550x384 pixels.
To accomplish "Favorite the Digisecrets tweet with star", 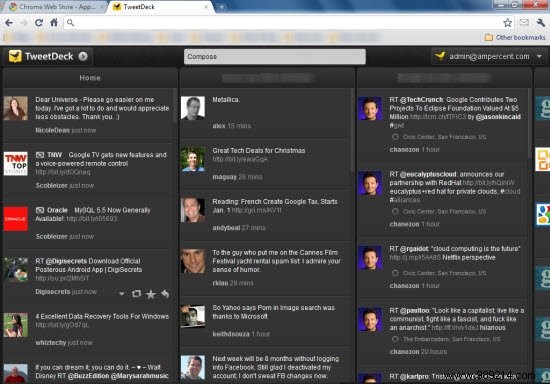I will click(151, 294).
